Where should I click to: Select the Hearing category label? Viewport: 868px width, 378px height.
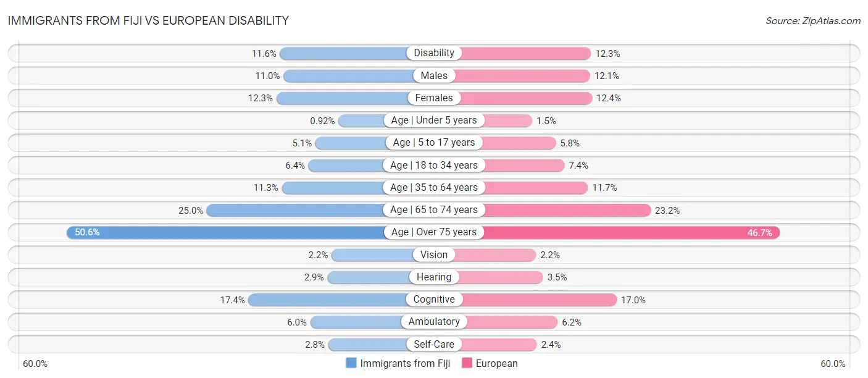[434, 277]
